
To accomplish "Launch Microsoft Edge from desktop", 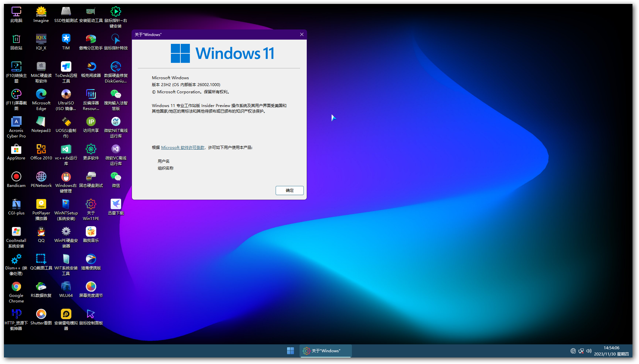I will [x=41, y=100].
